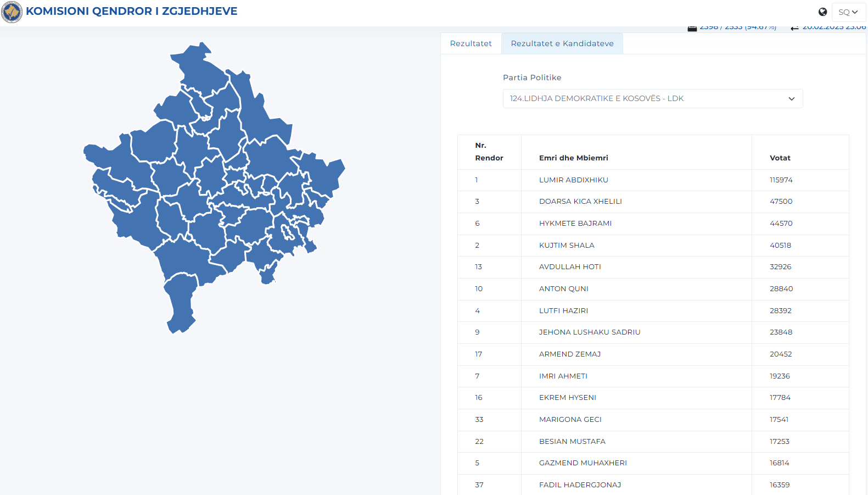Select the Rezultatet e Kandidateve tab
The height and width of the screenshot is (495, 868).
(x=562, y=43)
